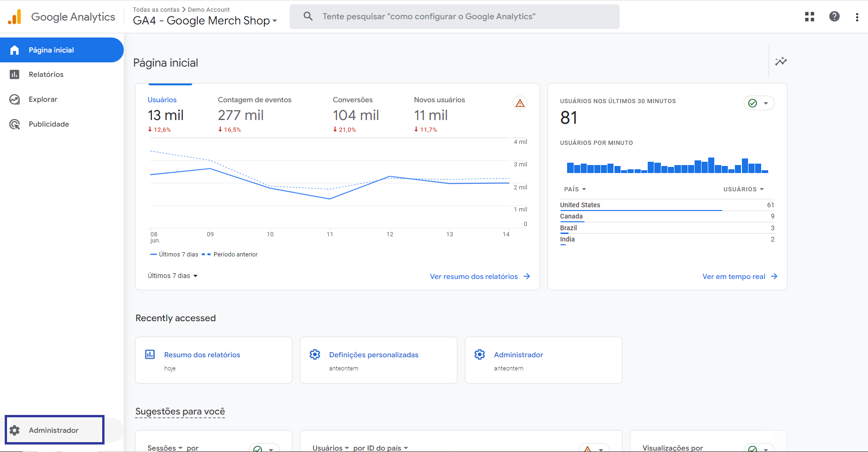This screenshot has height=452, width=868.
Task: Click the Página inicial home icon
Action: 15,50
